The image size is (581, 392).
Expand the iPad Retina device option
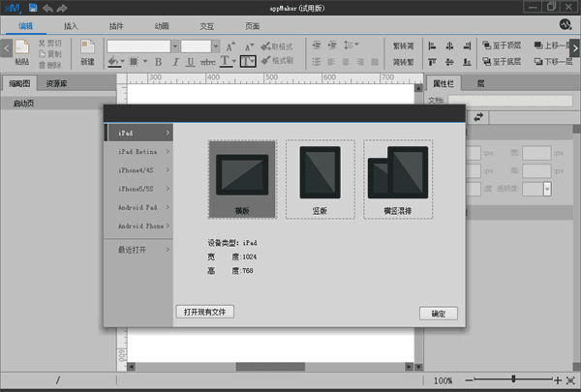[x=138, y=151]
